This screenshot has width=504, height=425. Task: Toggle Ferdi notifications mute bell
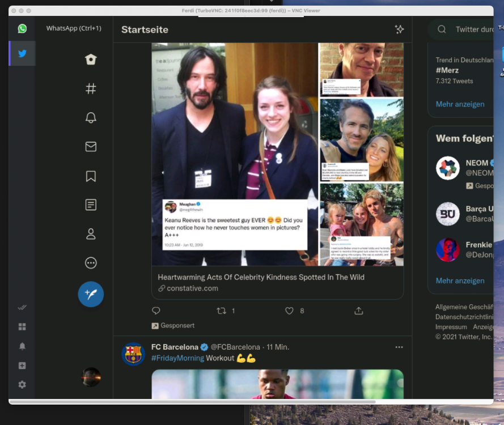pos(22,346)
